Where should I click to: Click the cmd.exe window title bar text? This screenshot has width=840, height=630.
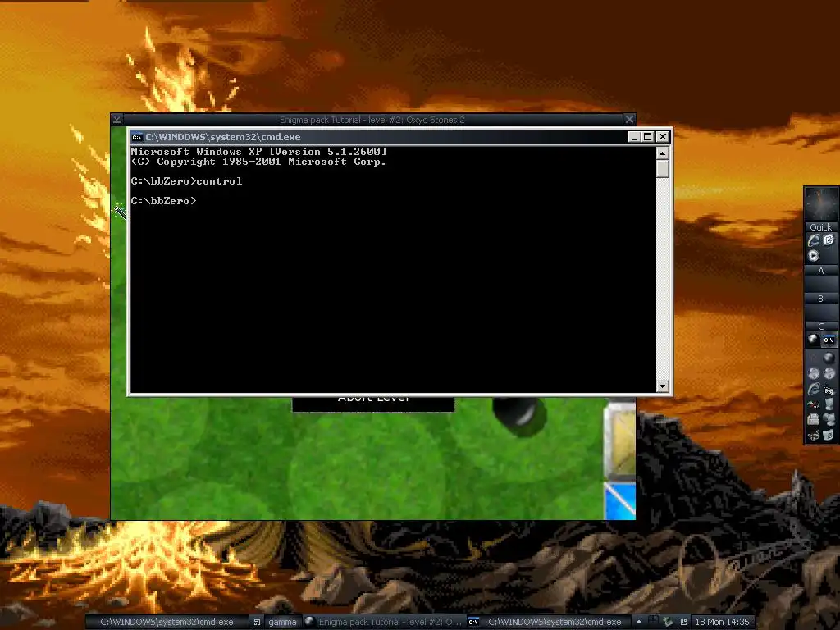click(223, 137)
